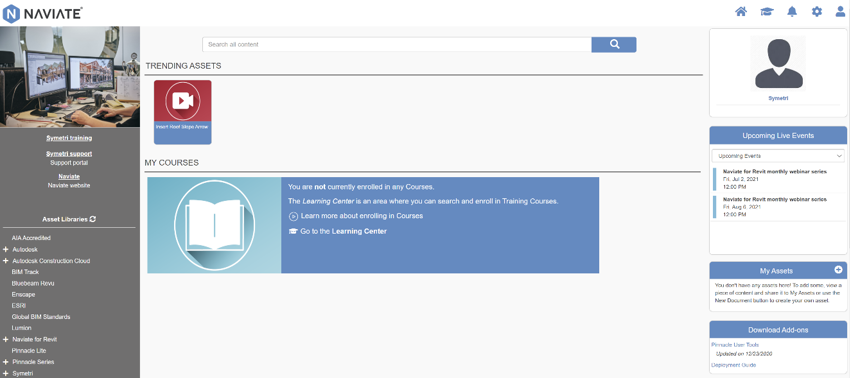Screen dimensions: 850x378
Task: Click the office workstation banner image
Action: (x=70, y=76)
